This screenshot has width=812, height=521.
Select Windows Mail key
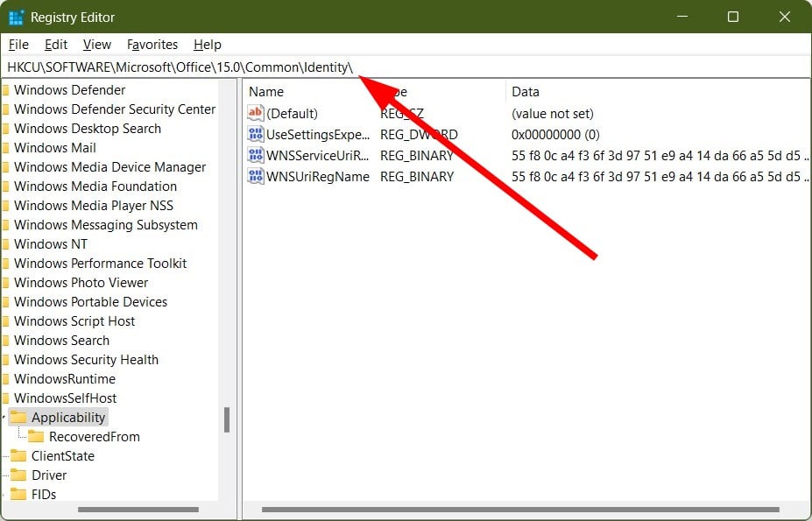55,148
